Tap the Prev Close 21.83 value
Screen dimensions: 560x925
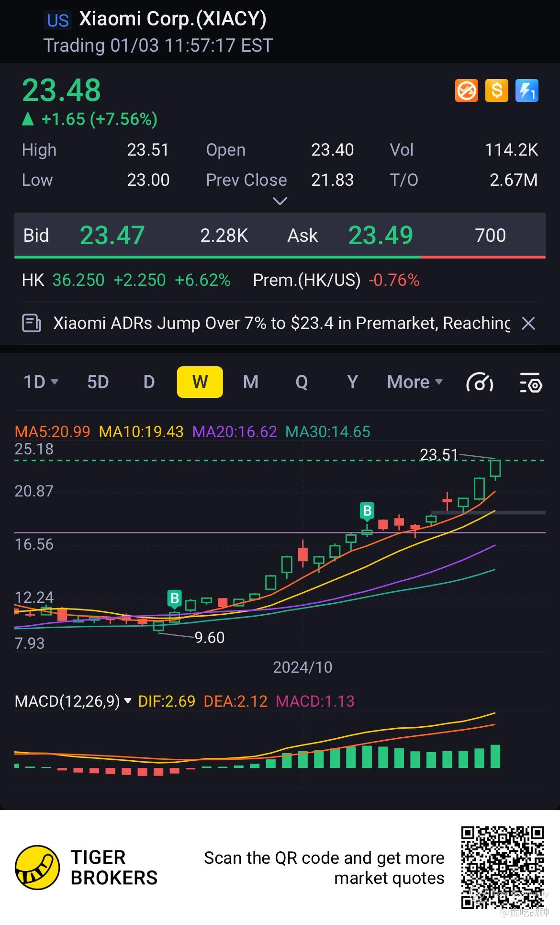click(333, 180)
